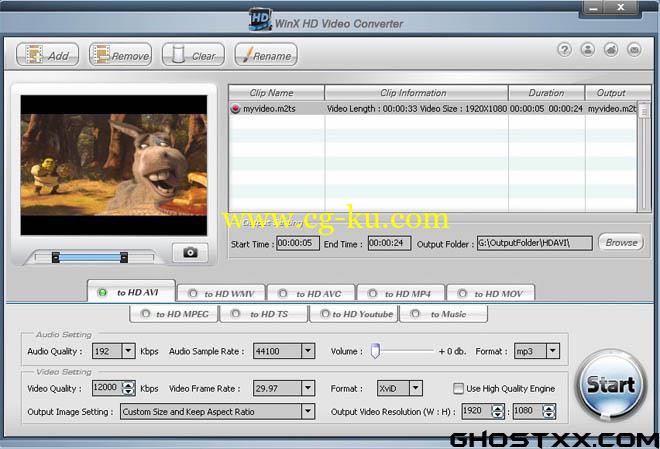Click the Rename button

[266, 55]
